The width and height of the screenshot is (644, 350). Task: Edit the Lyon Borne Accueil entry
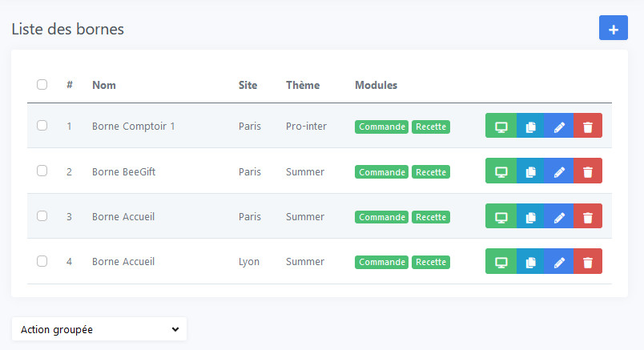tap(559, 261)
